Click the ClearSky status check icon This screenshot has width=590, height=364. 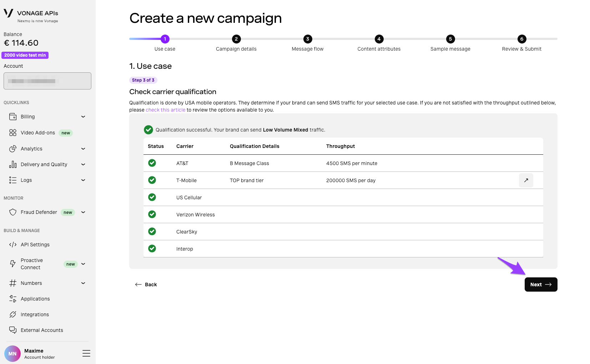coord(152,231)
